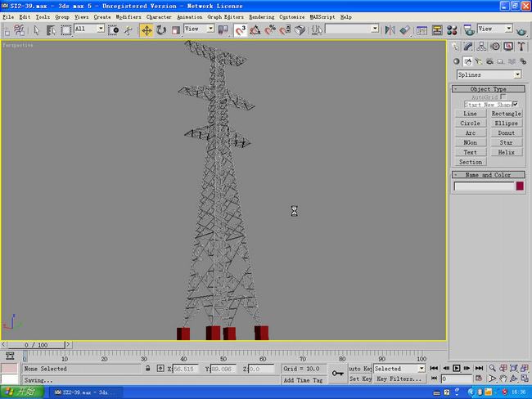Viewport: 532px width, 399px height.
Task: Toggle the Set Key button
Action: [360, 379]
